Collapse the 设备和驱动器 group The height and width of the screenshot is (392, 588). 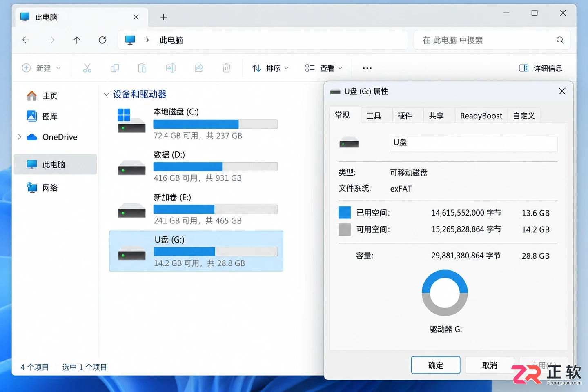point(106,94)
